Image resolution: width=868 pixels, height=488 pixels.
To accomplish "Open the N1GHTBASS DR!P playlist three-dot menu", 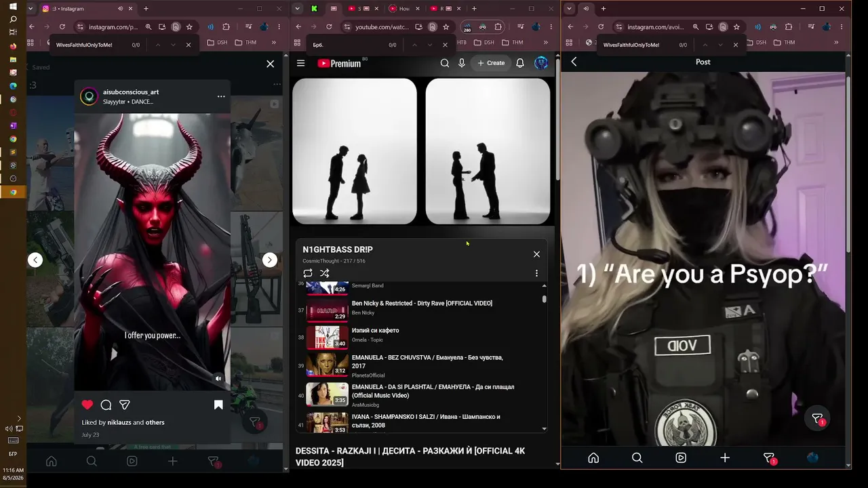I will (536, 273).
